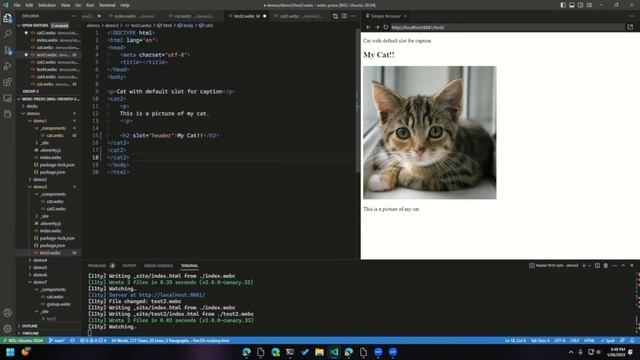Click the 'My Cat!!' heading in browser
This screenshot has height=360, width=640.
379,55
